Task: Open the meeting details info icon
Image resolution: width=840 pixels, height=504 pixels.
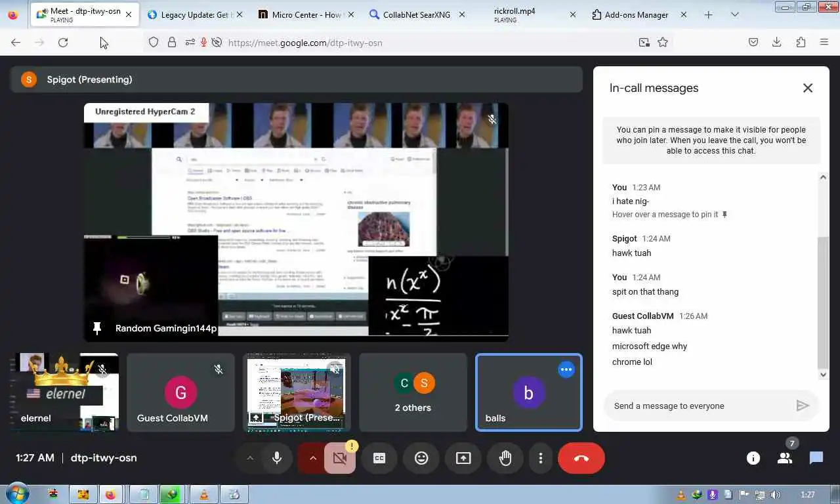Action: 753,458
